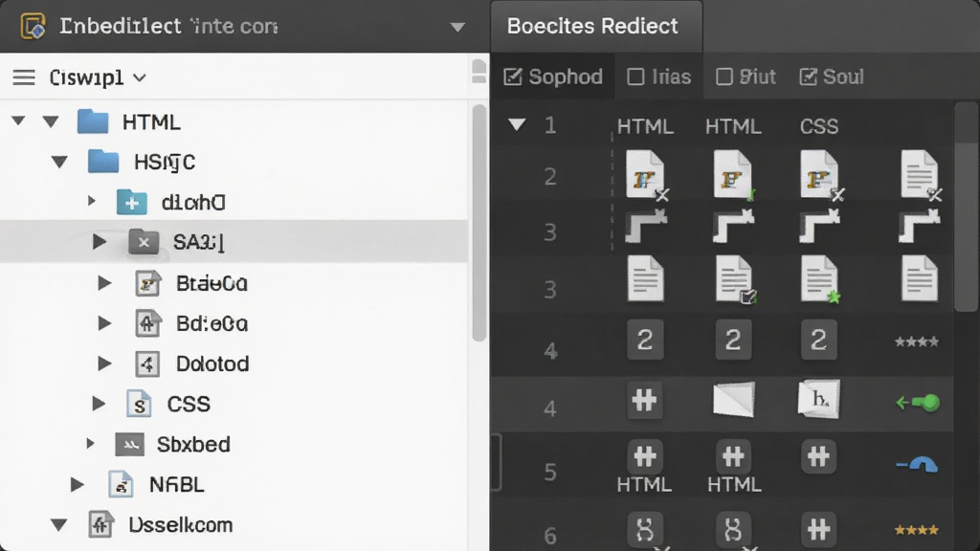Click the blue plus folder icon dlɑhD

[132, 203]
